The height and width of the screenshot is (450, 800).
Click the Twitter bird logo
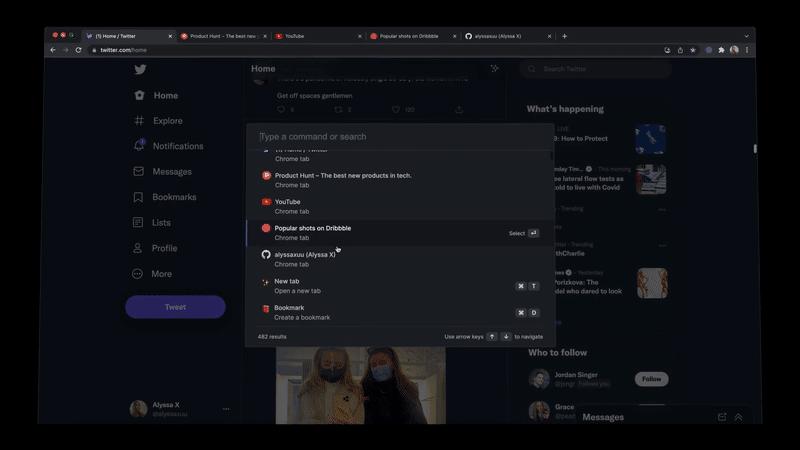[x=140, y=69]
